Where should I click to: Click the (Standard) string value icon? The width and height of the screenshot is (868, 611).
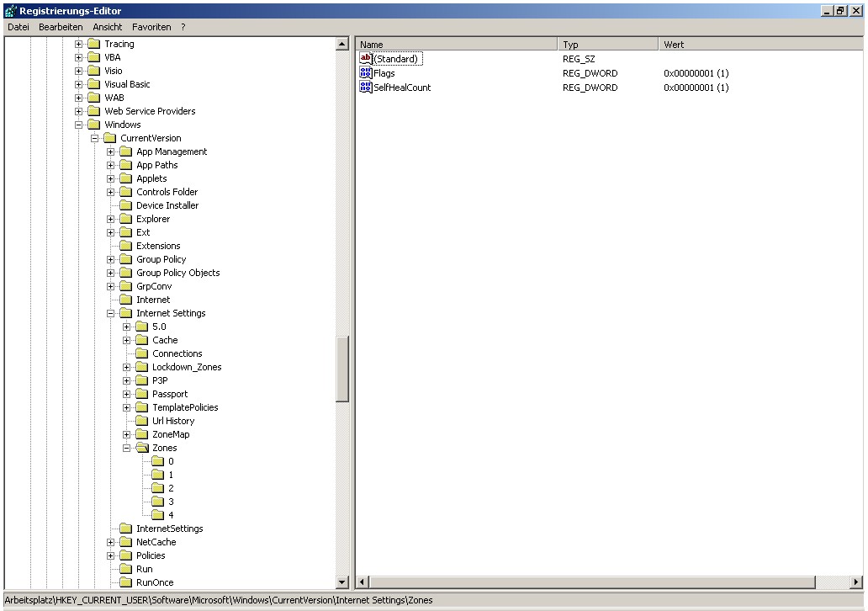(366, 59)
